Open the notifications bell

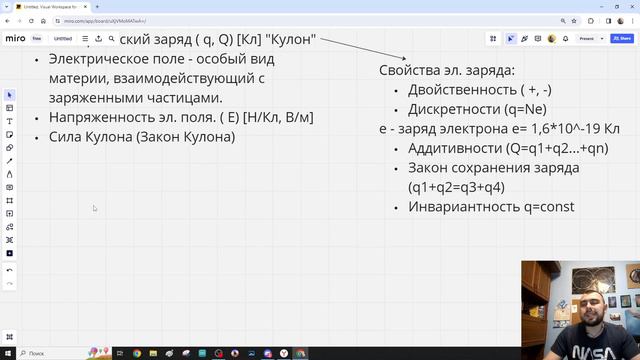point(566,38)
